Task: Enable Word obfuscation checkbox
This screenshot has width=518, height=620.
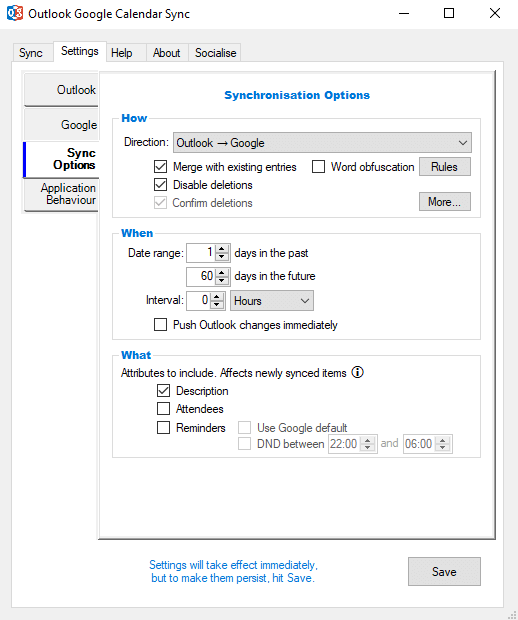Action: click(x=318, y=166)
